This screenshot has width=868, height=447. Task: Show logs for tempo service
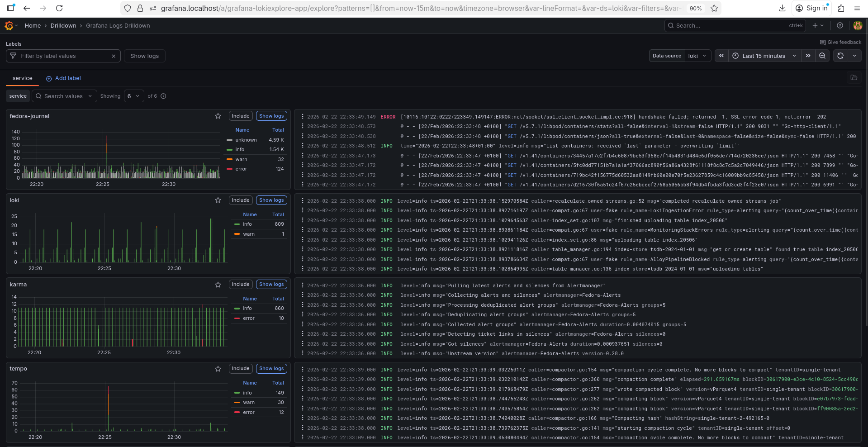(x=271, y=369)
